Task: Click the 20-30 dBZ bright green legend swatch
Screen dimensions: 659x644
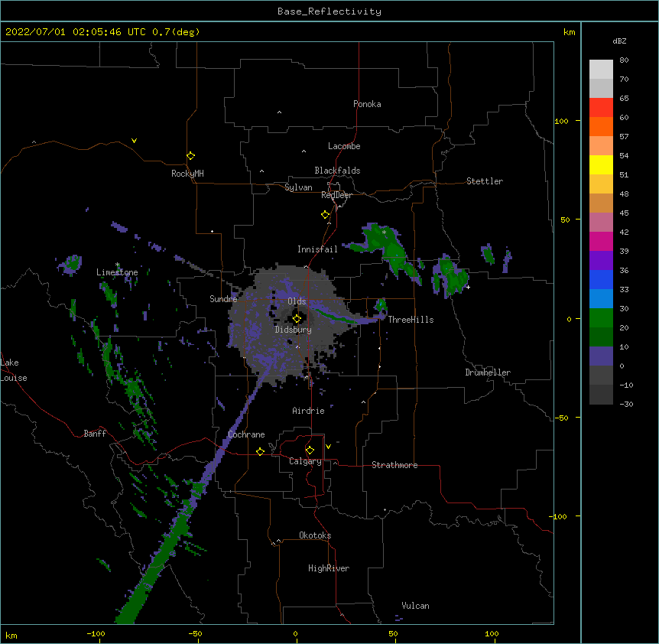Action: tap(601, 318)
